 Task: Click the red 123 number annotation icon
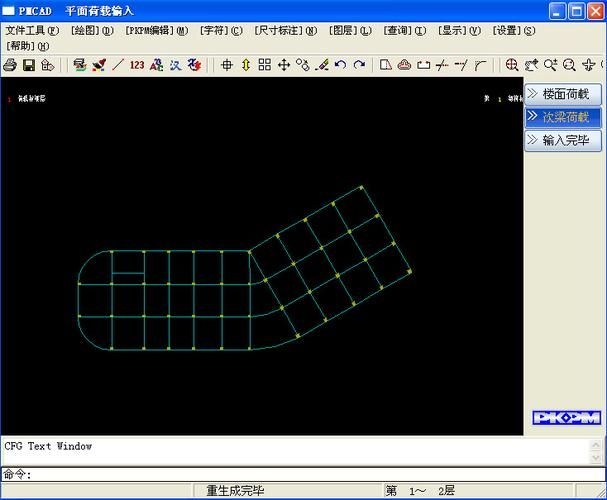click(137, 65)
